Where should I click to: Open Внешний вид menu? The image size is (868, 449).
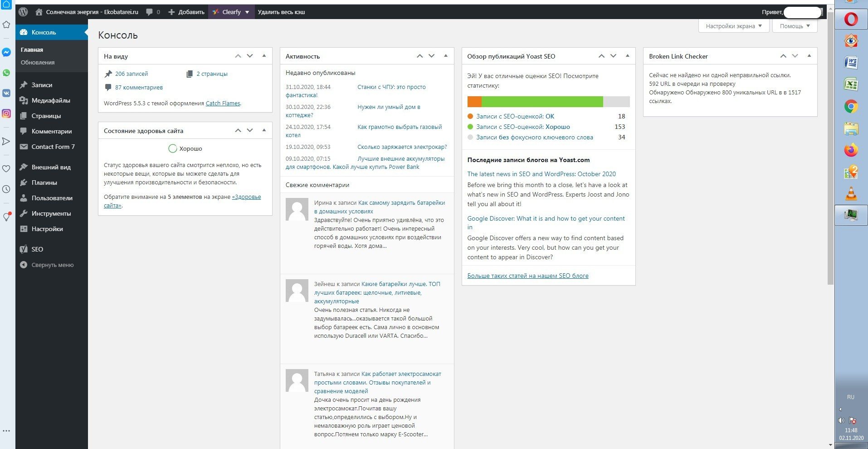(52, 167)
